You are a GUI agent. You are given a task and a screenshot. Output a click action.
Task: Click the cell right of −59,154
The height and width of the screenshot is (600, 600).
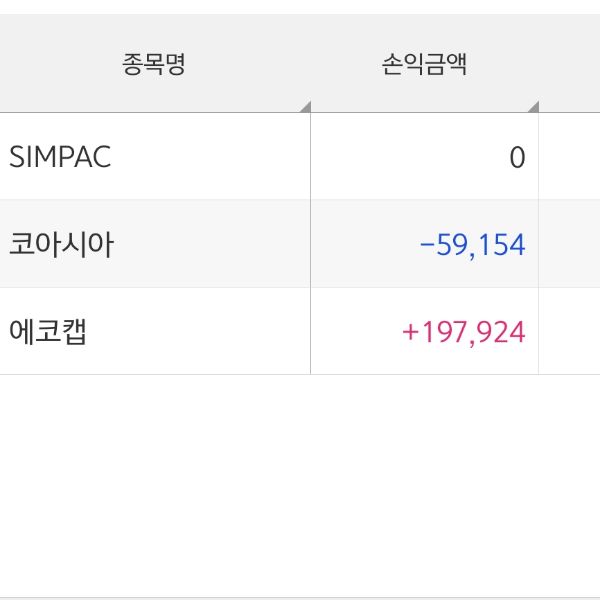570,244
